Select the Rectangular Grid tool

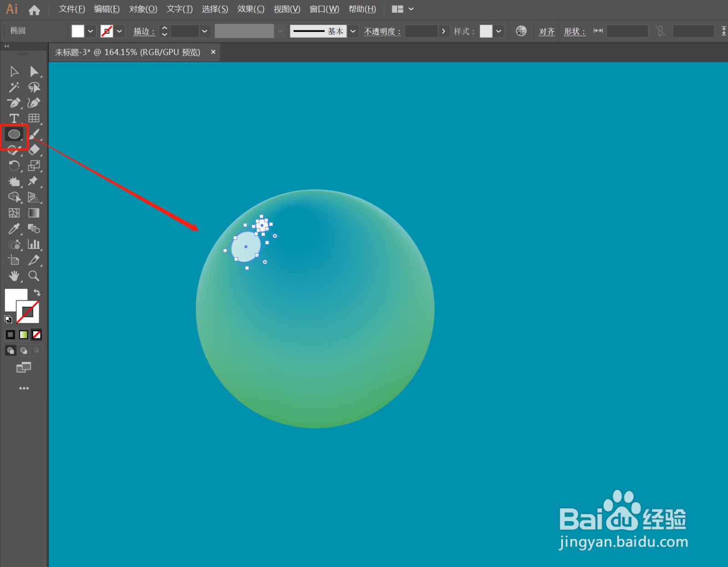pos(34,118)
